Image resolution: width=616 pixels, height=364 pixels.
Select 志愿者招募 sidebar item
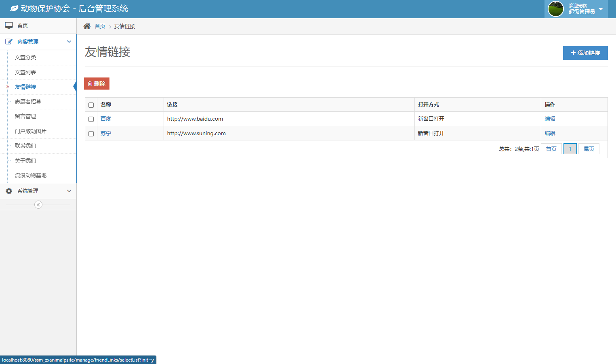click(x=28, y=102)
